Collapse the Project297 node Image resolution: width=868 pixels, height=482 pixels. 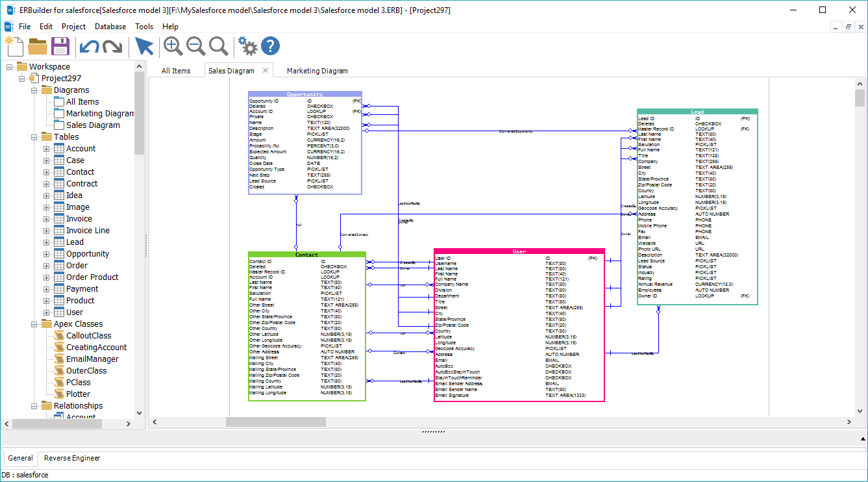21,79
